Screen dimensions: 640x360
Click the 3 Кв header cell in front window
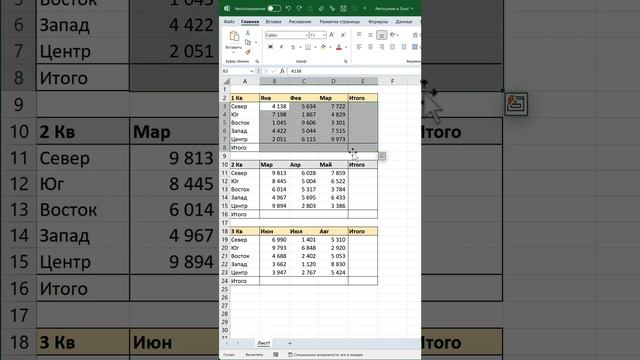245,231
